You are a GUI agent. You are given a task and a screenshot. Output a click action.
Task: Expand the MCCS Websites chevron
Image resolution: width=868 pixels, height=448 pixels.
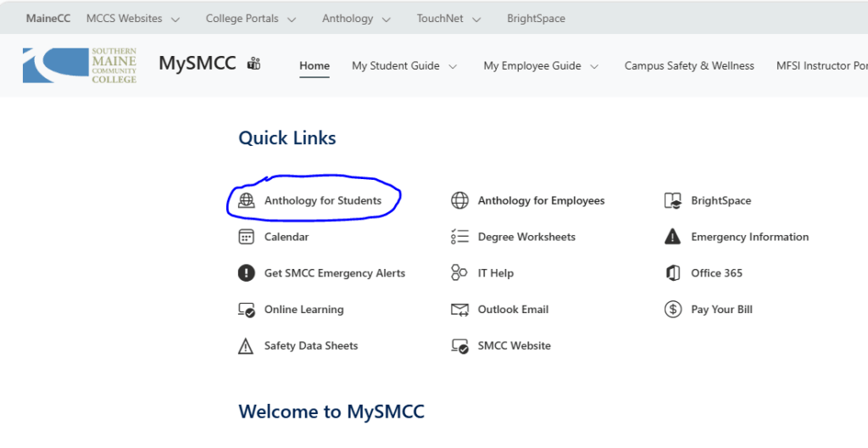(175, 20)
